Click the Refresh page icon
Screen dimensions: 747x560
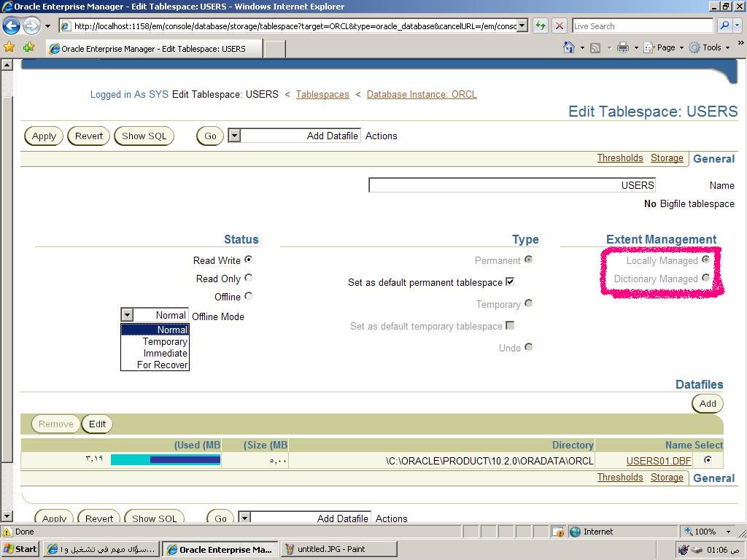tap(541, 26)
